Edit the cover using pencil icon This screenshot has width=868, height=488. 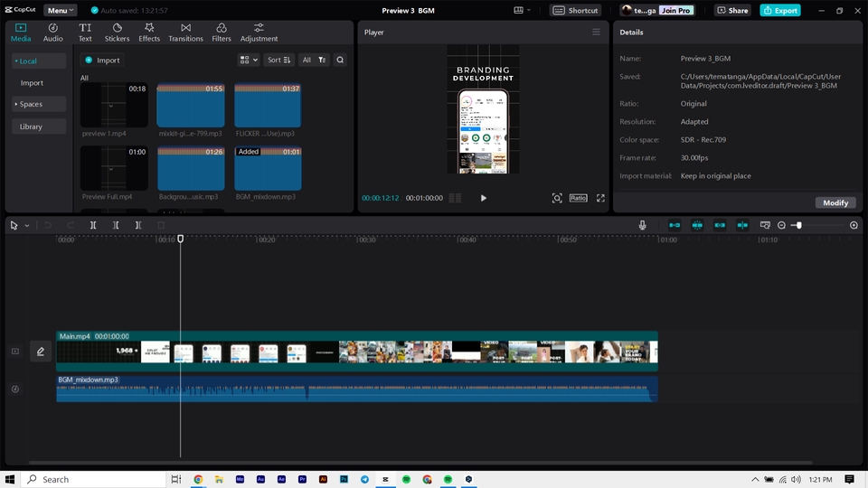tap(41, 352)
